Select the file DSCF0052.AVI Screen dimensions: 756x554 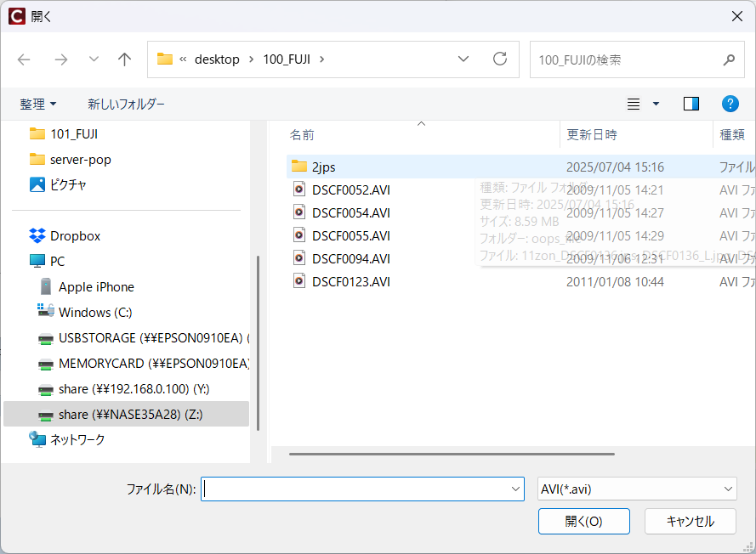pos(351,190)
